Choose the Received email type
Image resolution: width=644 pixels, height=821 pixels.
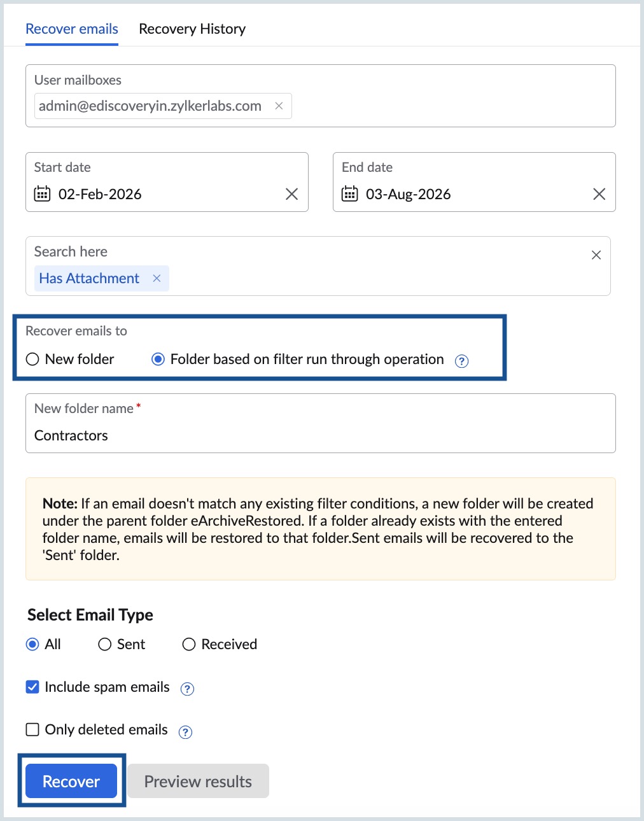pos(189,645)
